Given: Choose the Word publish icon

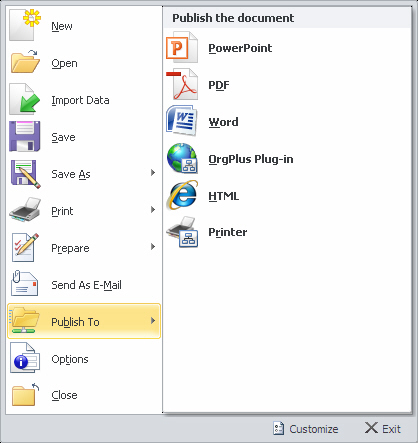Looking at the screenshot, I should 181,121.
